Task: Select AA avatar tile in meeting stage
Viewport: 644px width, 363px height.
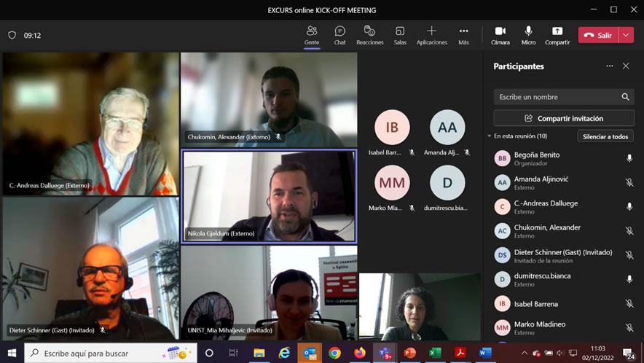Action: coord(447,127)
